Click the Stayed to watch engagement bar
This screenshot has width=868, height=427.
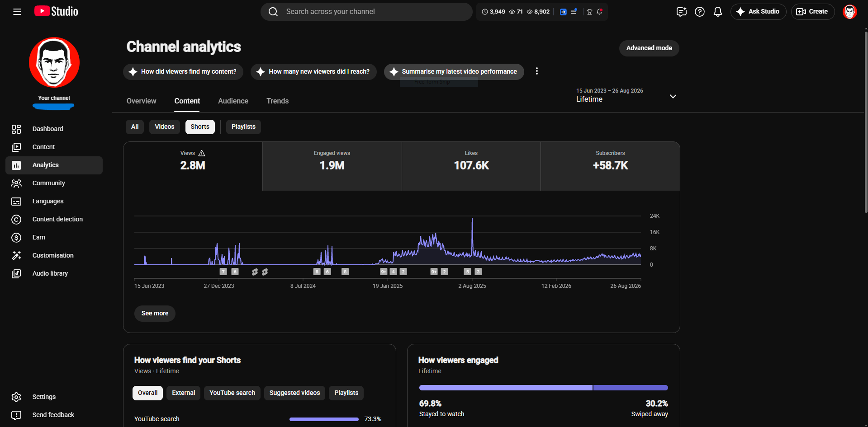coord(506,388)
